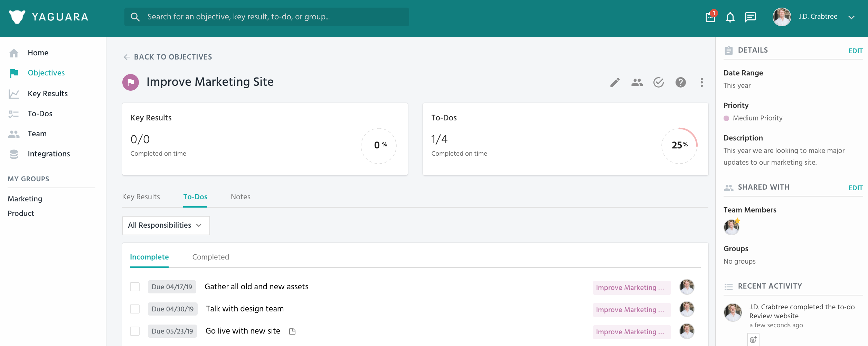
Task: Click the Home house icon in sidebar
Action: coord(14,53)
